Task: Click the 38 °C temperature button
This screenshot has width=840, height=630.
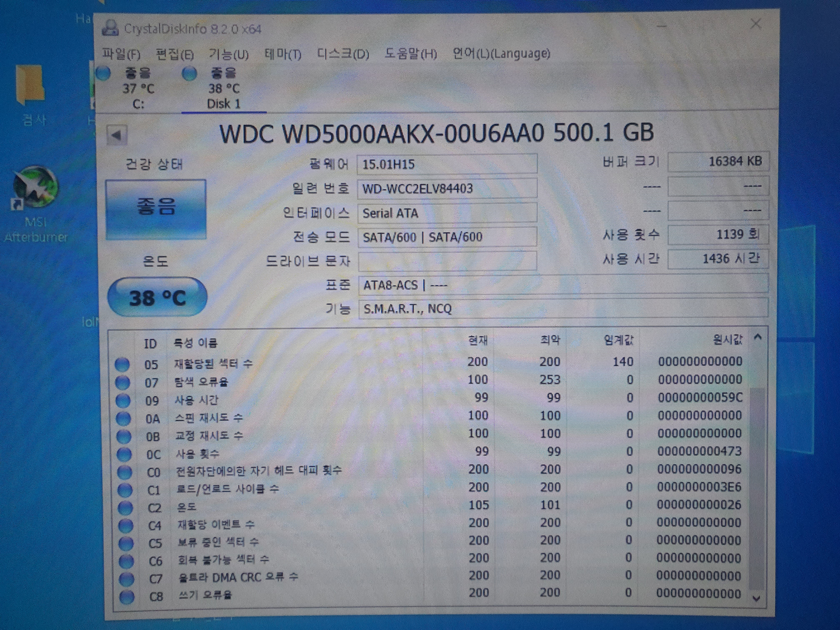Action: tap(157, 297)
